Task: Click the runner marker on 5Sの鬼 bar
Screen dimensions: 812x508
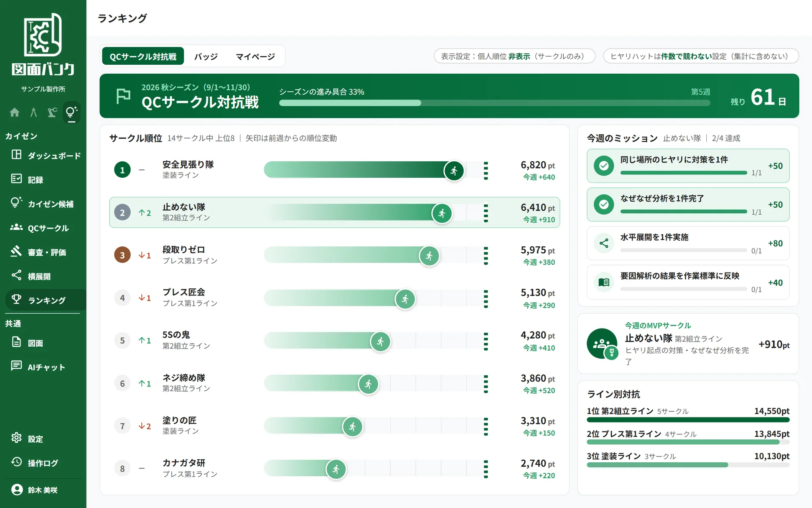Action: tap(380, 341)
